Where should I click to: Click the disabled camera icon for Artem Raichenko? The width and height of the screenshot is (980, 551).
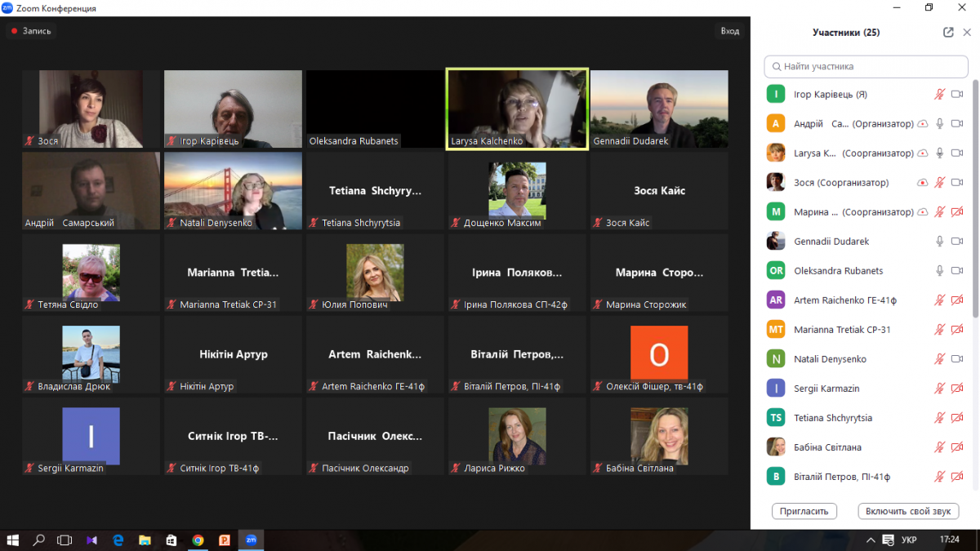[x=957, y=300]
